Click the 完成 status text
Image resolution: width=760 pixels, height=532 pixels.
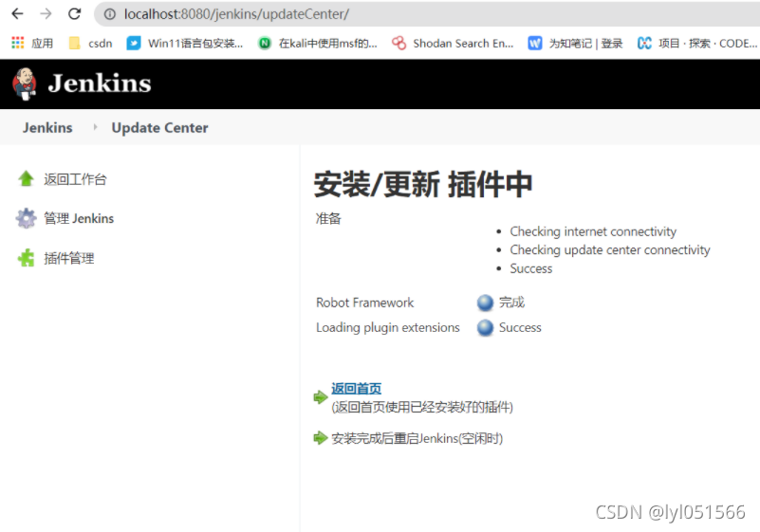[x=511, y=303]
